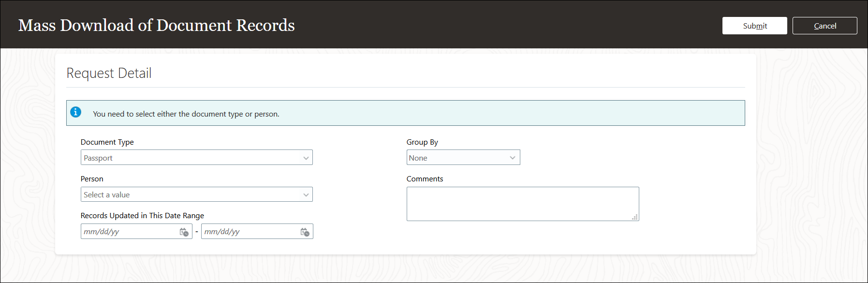The height and width of the screenshot is (283, 868).
Task: Expand the Person dropdown arrow
Action: click(x=306, y=194)
